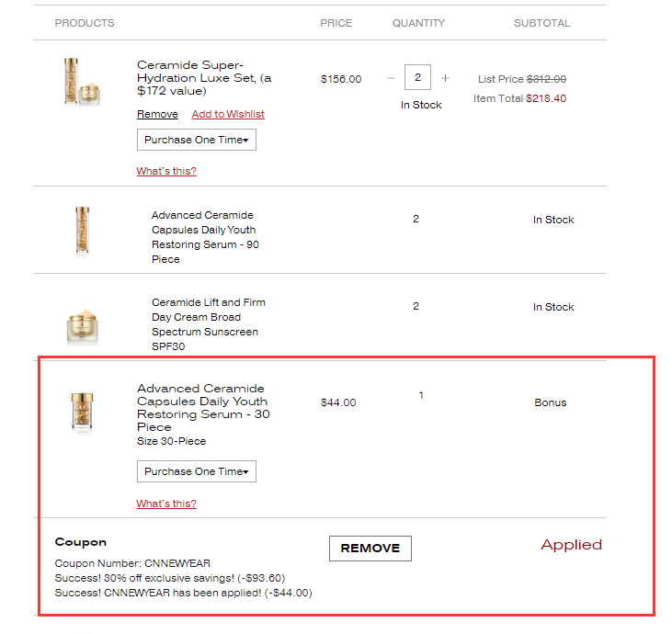
Task: Decrease quantity with the minus icon
Action: coord(390,78)
